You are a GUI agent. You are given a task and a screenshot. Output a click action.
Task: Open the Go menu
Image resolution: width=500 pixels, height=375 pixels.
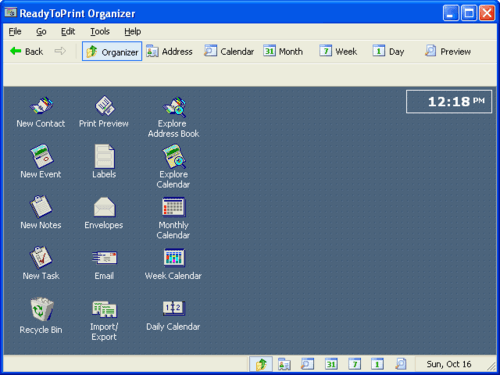tap(41, 32)
